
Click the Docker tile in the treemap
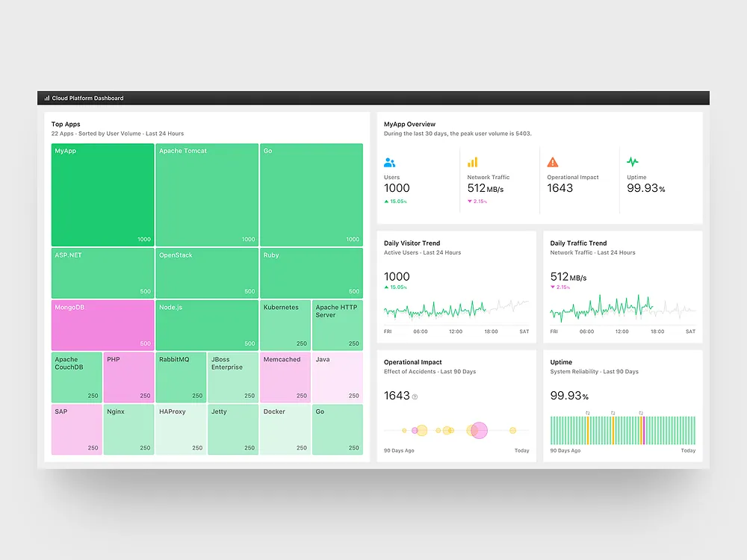285,429
